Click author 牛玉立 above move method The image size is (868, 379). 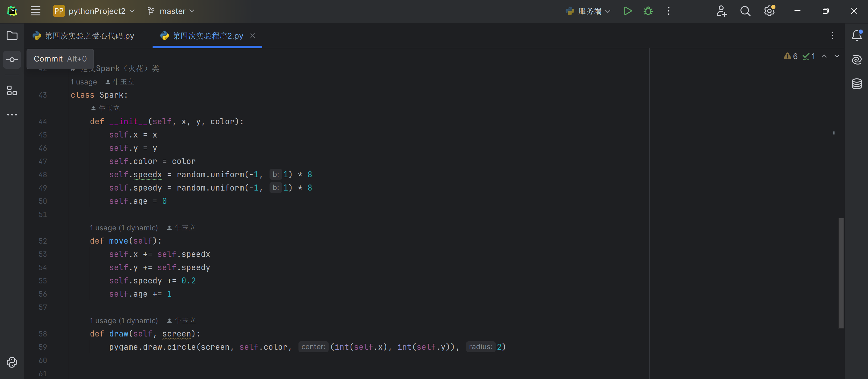pyautogui.click(x=181, y=228)
